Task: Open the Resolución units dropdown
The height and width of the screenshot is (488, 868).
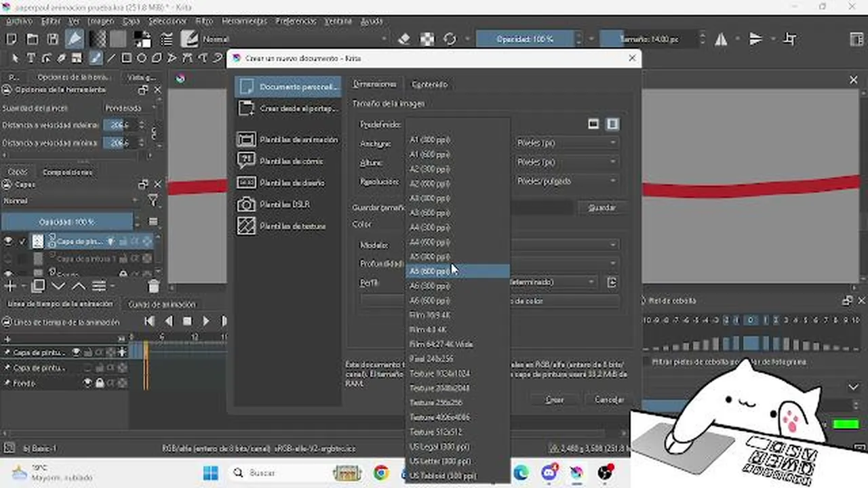Action: tap(566, 181)
